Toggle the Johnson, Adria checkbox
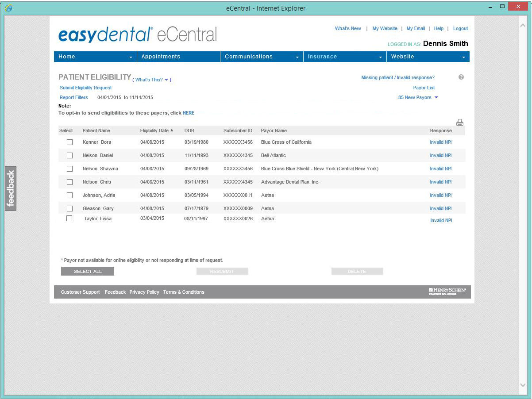The width and height of the screenshot is (532, 399). [69, 196]
